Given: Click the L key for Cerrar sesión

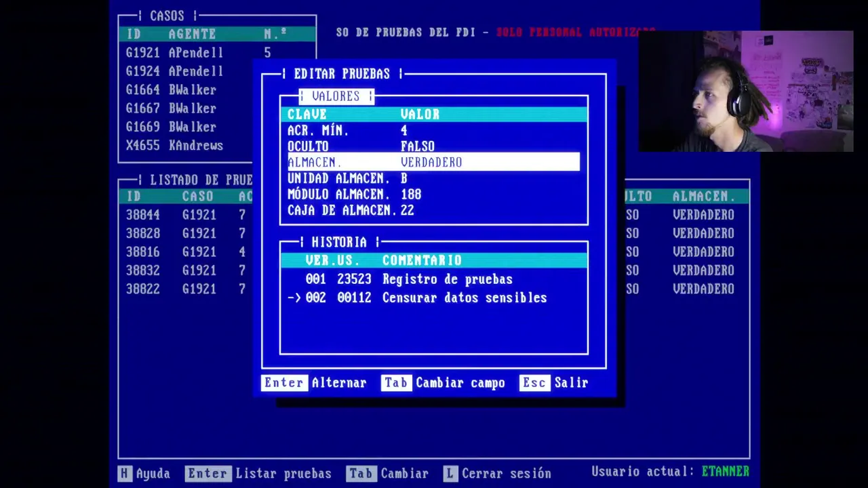Looking at the screenshot, I should click(x=450, y=473).
